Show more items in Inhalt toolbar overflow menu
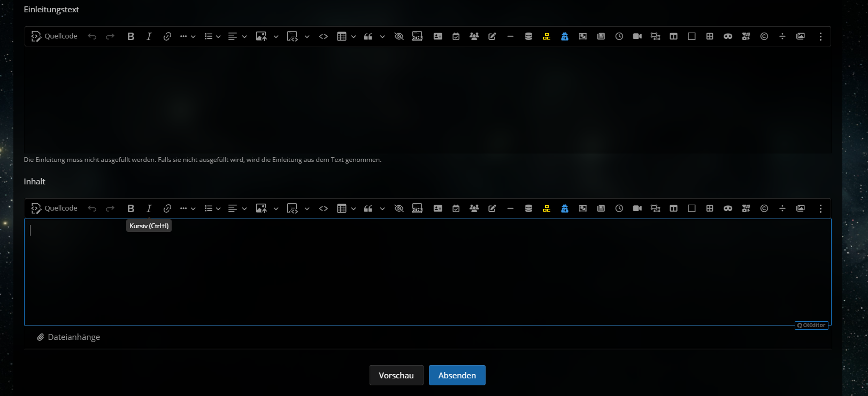 pyautogui.click(x=820, y=208)
